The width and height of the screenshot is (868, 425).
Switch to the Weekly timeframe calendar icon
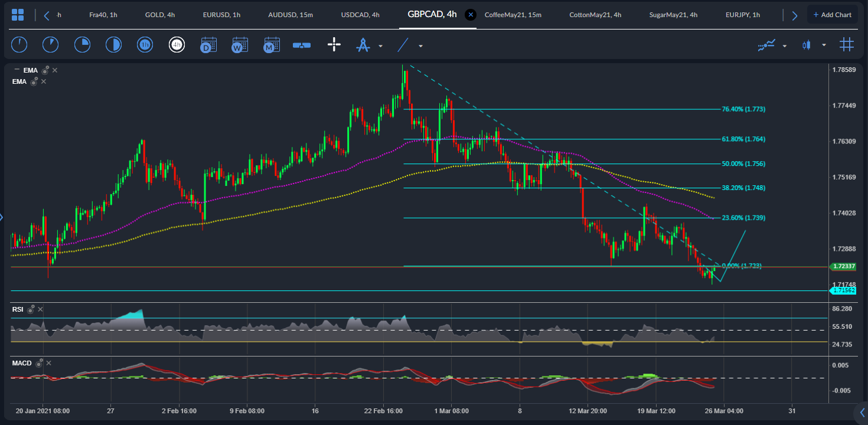point(240,44)
